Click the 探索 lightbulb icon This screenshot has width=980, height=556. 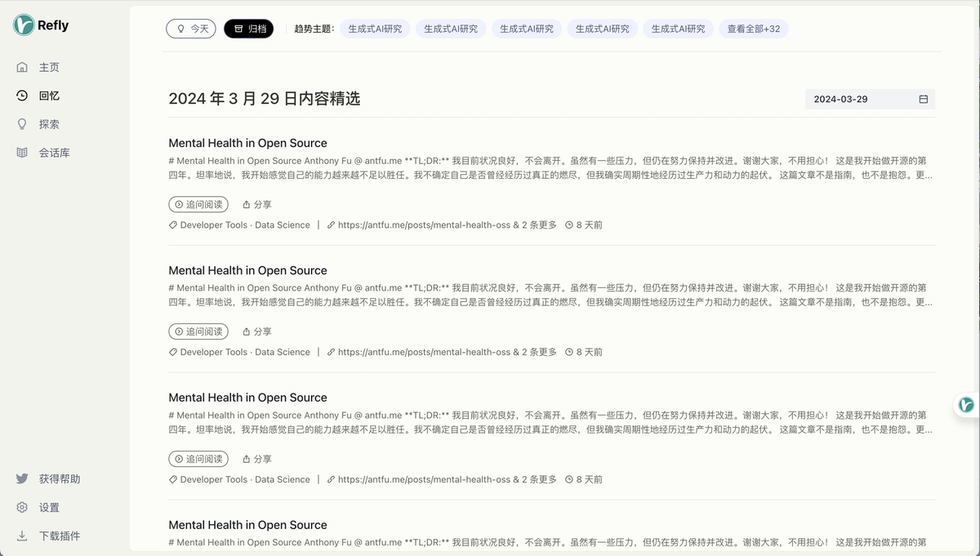pos(22,124)
